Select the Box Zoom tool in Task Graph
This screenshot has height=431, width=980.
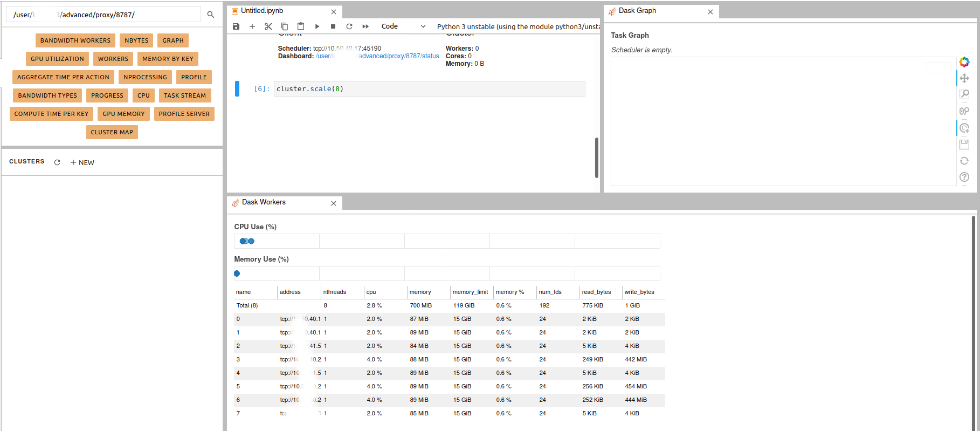(964, 94)
